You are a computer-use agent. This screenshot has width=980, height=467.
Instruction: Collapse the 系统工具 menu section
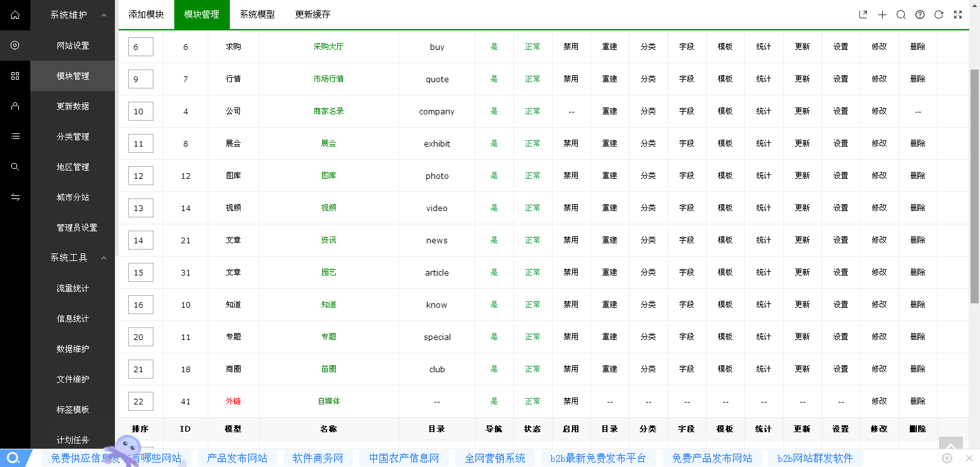click(104, 258)
